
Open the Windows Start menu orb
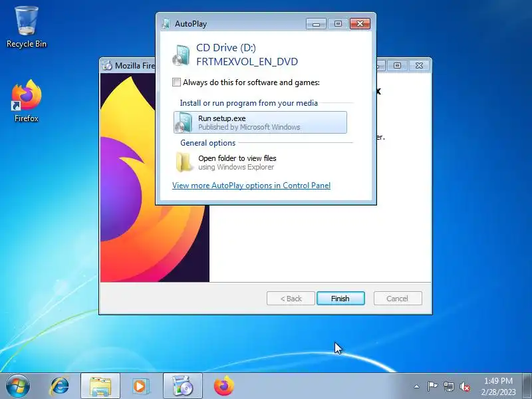click(x=18, y=386)
